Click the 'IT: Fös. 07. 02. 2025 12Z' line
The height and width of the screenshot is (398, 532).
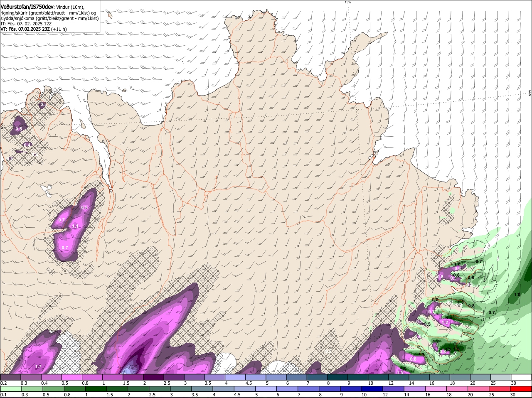coord(26,24)
